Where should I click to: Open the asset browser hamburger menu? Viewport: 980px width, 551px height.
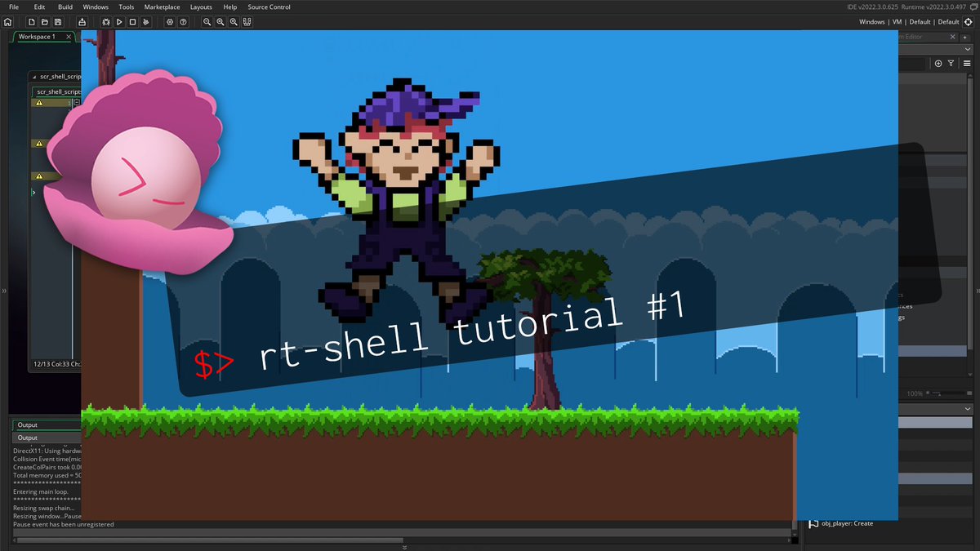[x=967, y=63]
